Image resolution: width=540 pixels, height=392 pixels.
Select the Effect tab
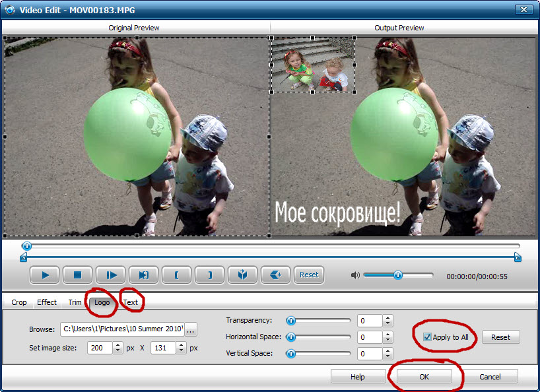pos(46,302)
